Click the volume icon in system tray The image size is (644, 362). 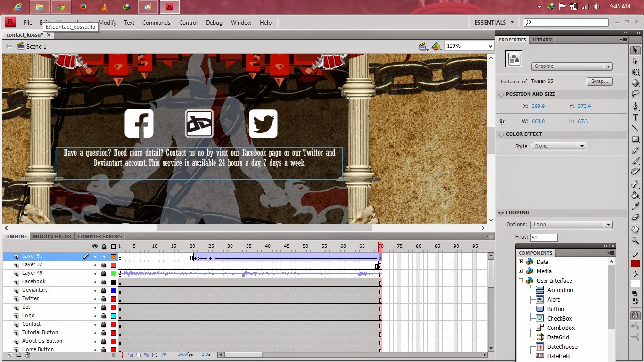coord(596,7)
